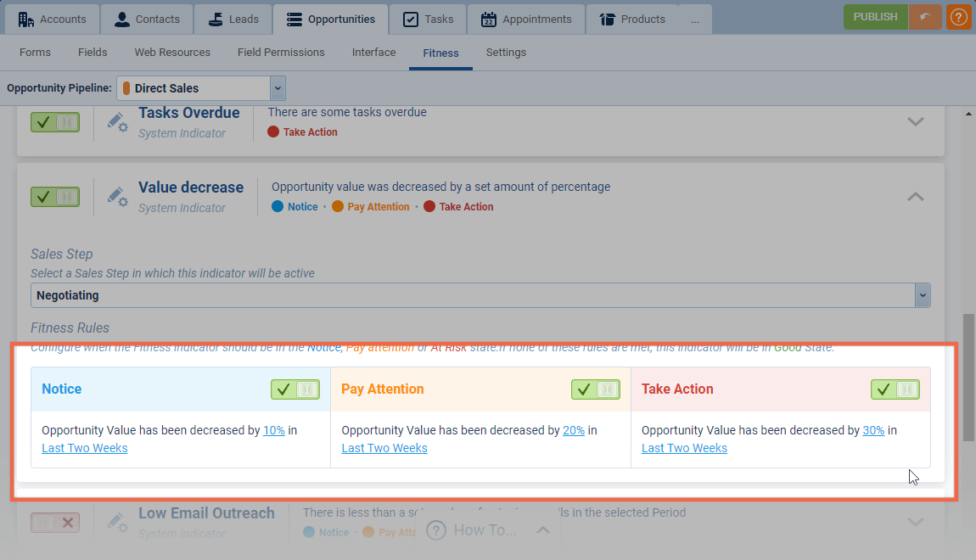Click the Accounts building icon
The image size is (976, 560).
click(x=25, y=19)
